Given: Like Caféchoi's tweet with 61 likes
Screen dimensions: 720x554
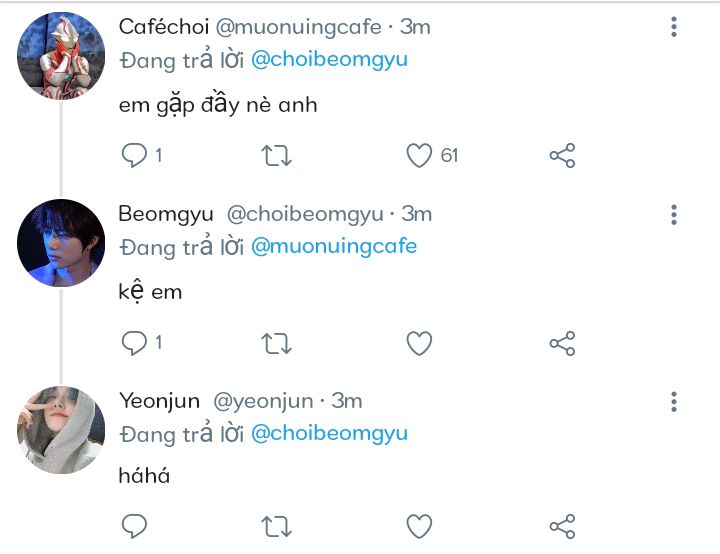Looking at the screenshot, I should click(x=419, y=155).
